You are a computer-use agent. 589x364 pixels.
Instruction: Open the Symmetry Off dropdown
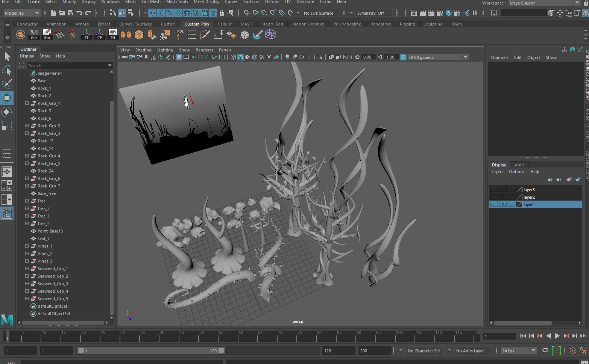click(374, 13)
